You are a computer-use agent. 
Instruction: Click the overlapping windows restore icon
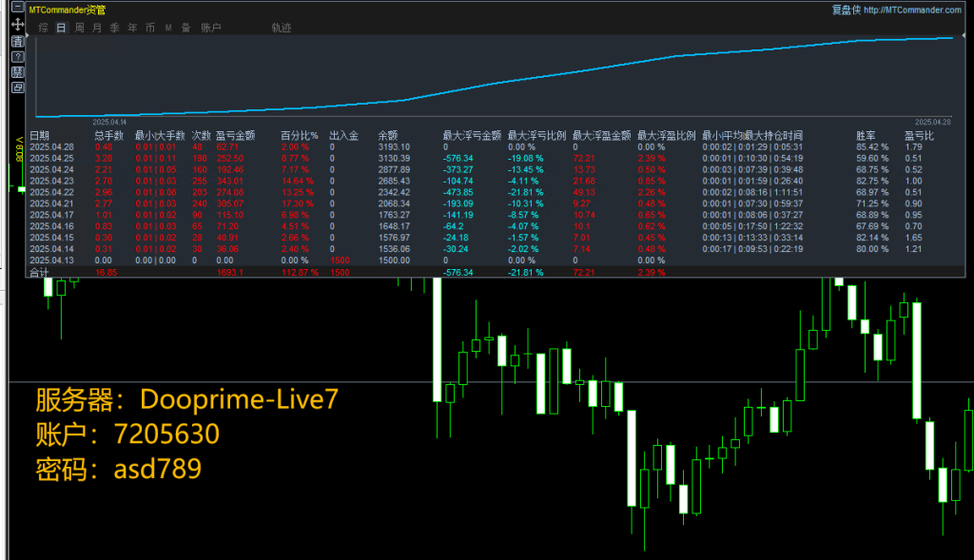pos(17,87)
